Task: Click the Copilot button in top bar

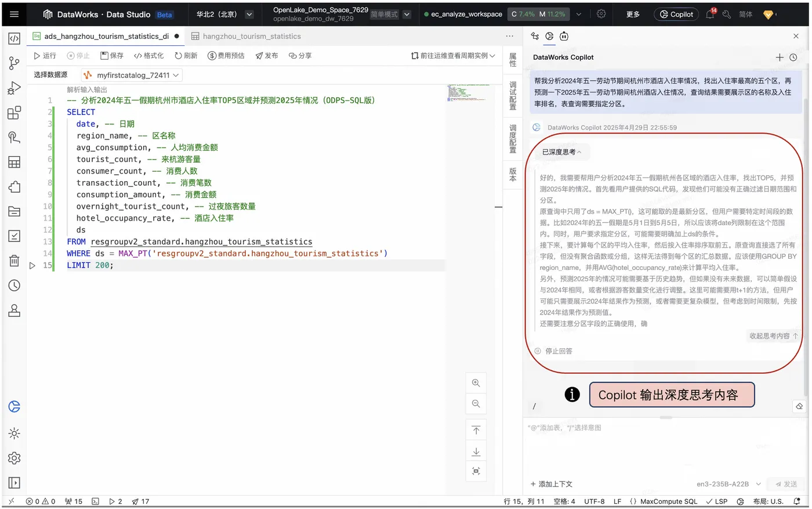Action: [676, 15]
